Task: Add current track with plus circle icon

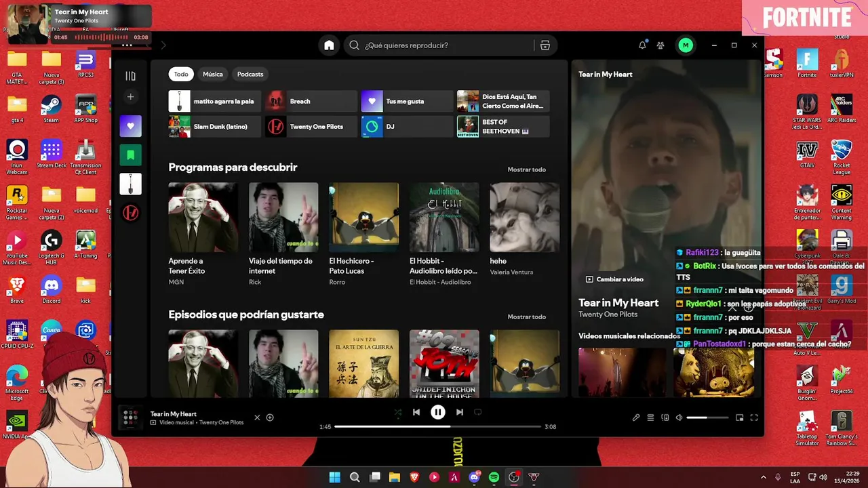Action: (270, 418)
